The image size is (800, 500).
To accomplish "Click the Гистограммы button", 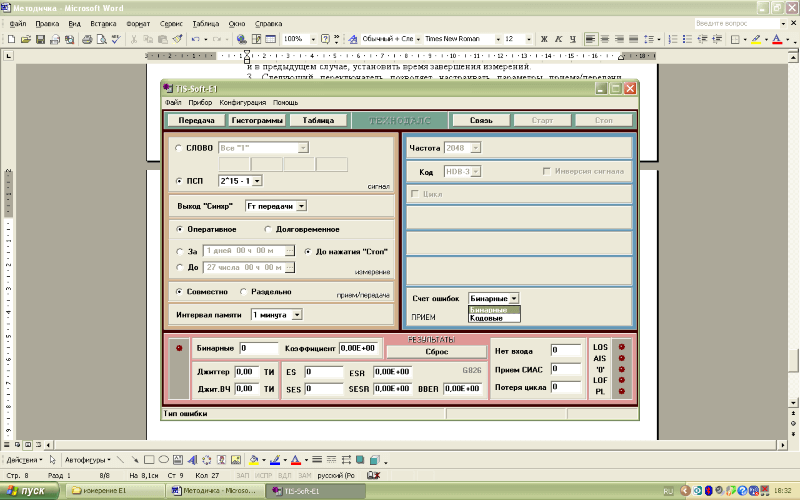I will [x=257, y=120].
